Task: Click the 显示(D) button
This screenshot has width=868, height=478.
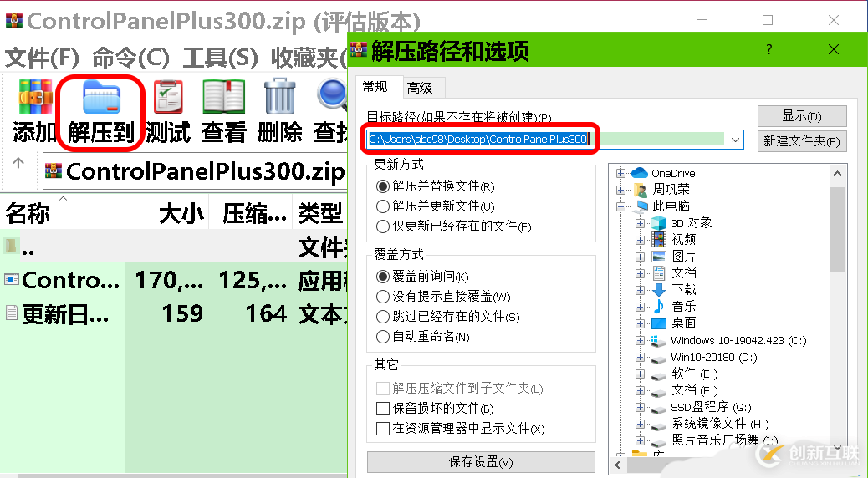Action: (x=802, y=116)
